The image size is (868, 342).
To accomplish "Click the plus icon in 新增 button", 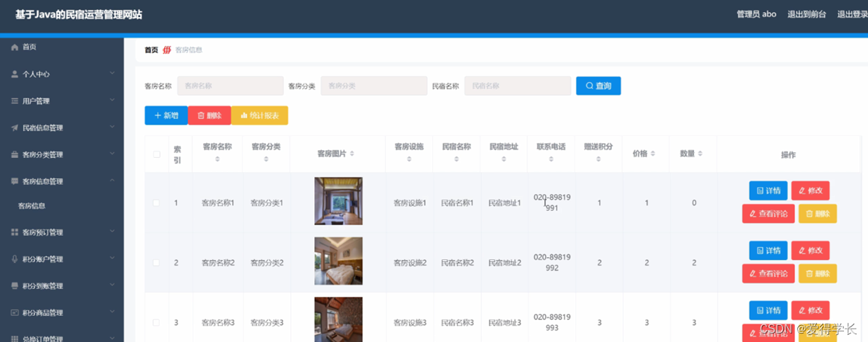I will pyautogui.click(x=158, y=115).
